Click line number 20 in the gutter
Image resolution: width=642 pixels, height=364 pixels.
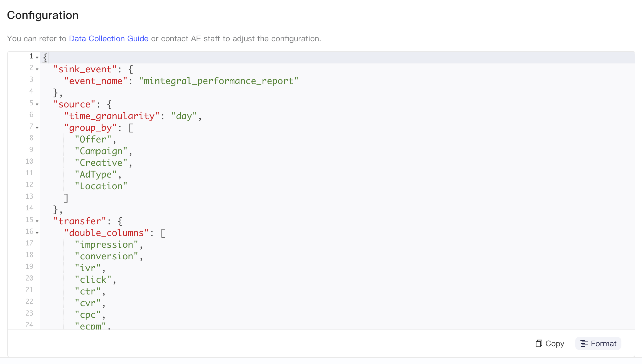29,278
